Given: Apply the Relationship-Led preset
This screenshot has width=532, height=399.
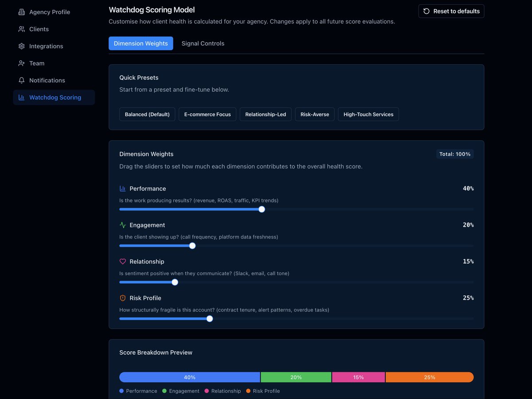Looking at the screenshot, I should 266,114.
